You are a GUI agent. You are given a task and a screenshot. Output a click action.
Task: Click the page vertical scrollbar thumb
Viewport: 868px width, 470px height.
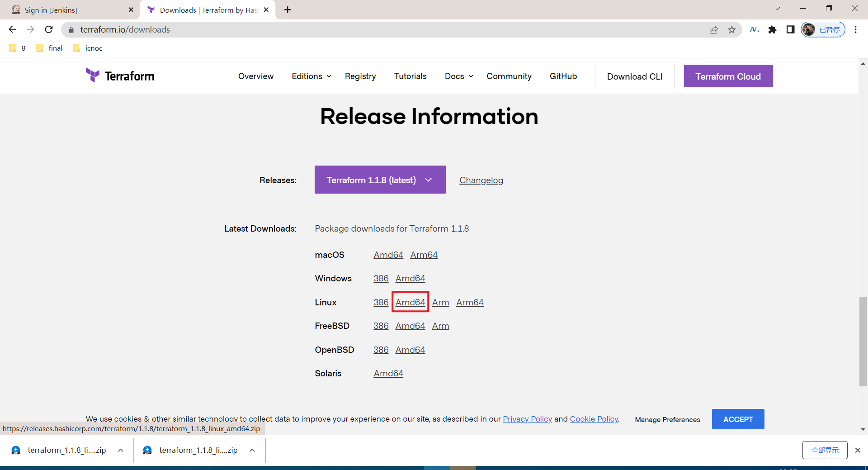[863, 342]
